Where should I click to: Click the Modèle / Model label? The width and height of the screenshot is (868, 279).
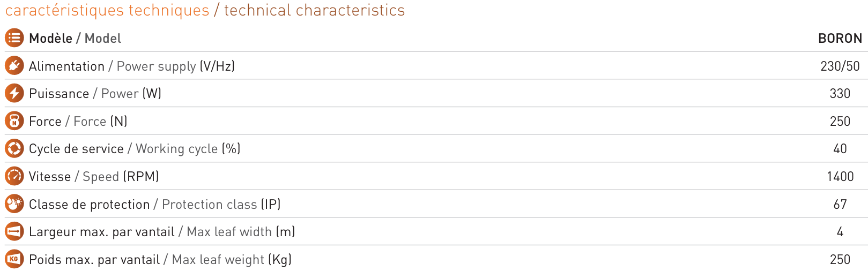(75, 39)
